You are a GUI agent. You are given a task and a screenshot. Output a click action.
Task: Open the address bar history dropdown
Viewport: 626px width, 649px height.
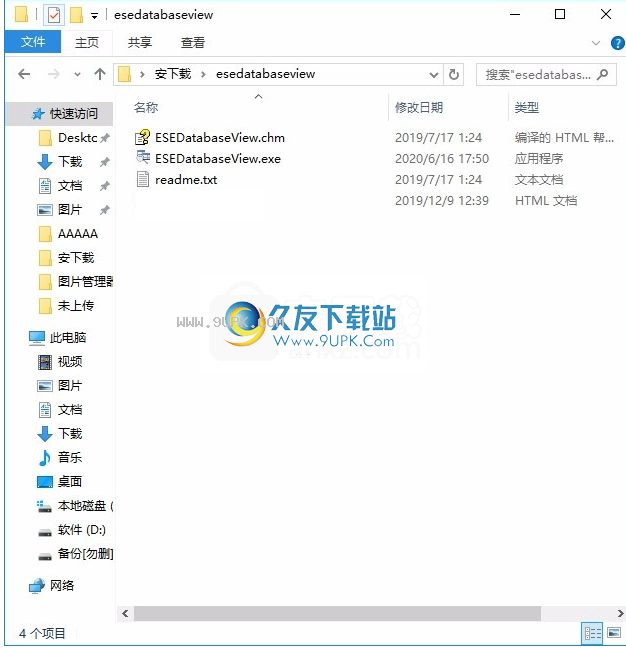pyautogui.click(x=433, y=75)
